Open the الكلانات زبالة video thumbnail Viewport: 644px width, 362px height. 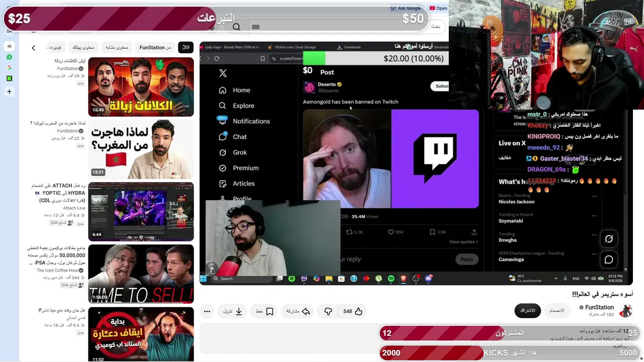[x=141, y=87]
